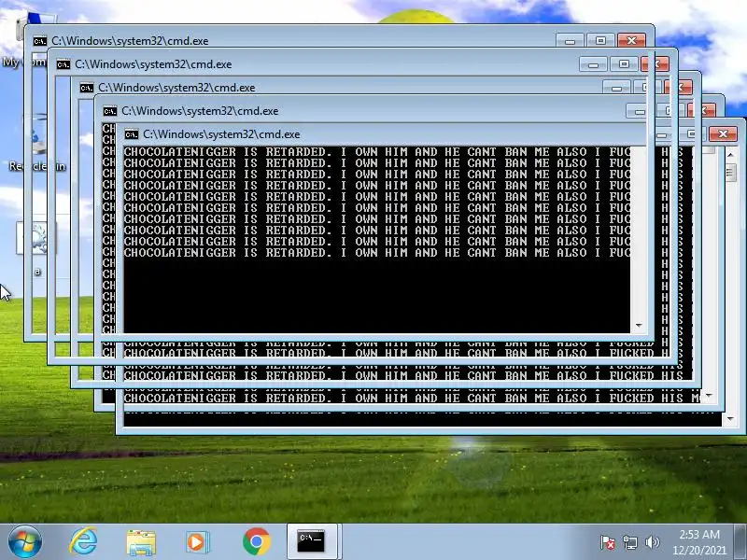This screenshot has width=747, height=560.
Task: Click scroll-down arrow of uppermost cmd window
Action: click(639, 326)
